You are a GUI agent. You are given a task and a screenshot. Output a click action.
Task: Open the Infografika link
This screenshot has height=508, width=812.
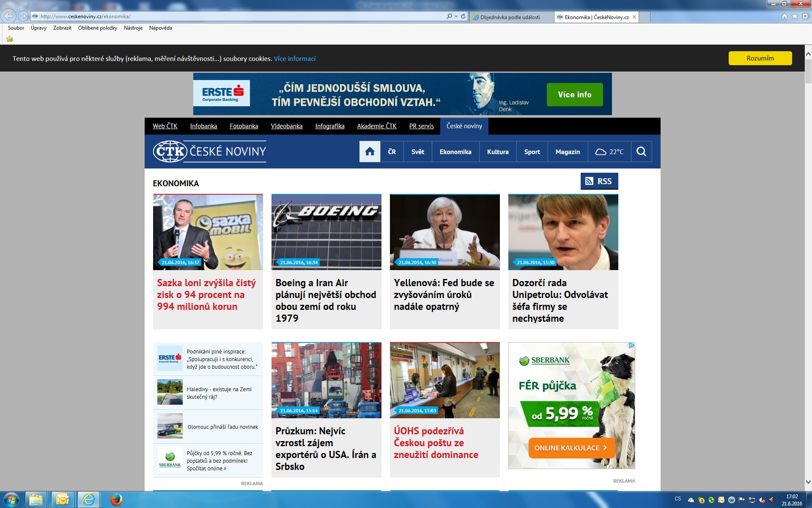(329, 126)
